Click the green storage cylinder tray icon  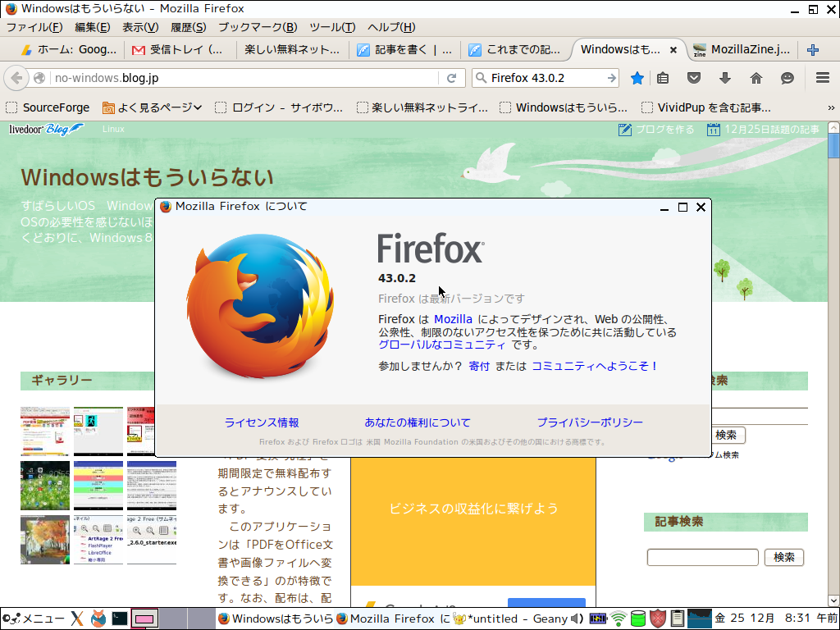638,619
